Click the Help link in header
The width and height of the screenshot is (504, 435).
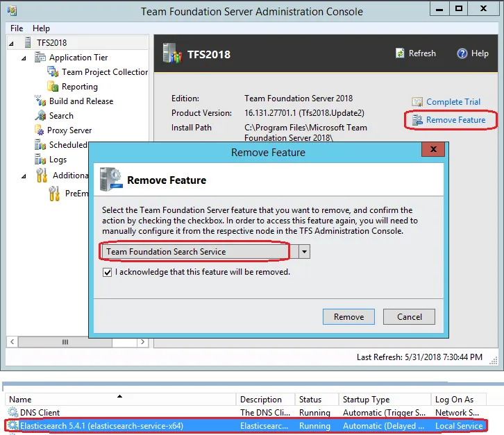pyautogui.click(x=480, y=53)
